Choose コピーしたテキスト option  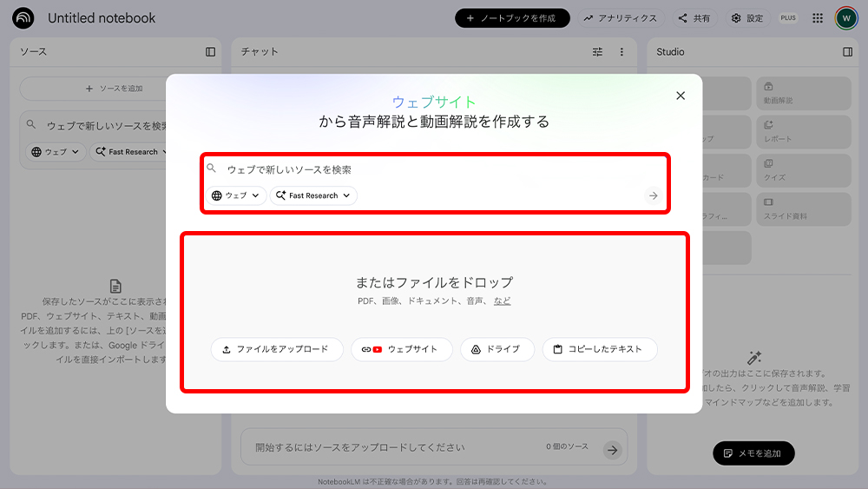[x=600, y=349]
